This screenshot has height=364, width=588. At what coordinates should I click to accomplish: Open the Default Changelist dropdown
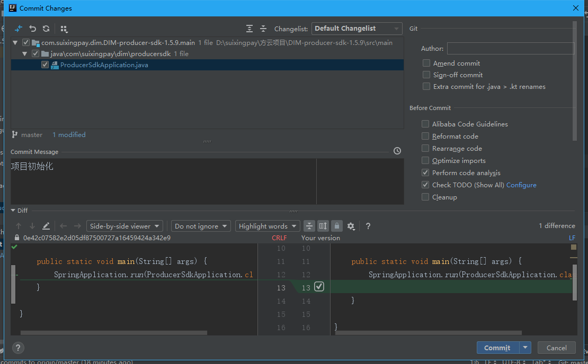357,29
